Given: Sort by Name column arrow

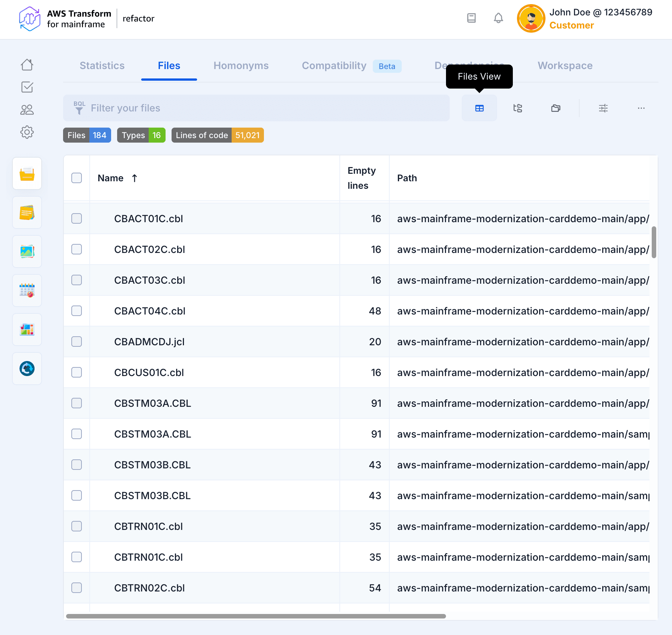Looking at the screenshot, I should click(134, 178).
